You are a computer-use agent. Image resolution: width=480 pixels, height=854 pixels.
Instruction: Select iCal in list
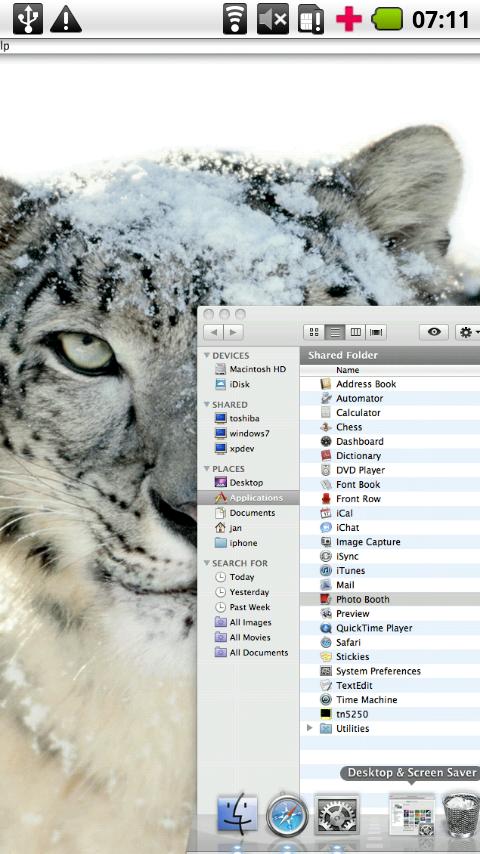[x=390, y=513]
